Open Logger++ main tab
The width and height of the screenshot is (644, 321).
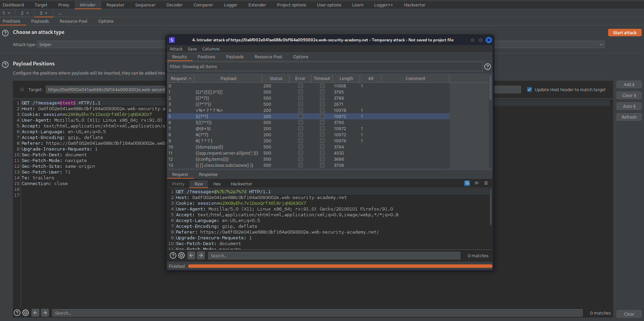[383, 5]
